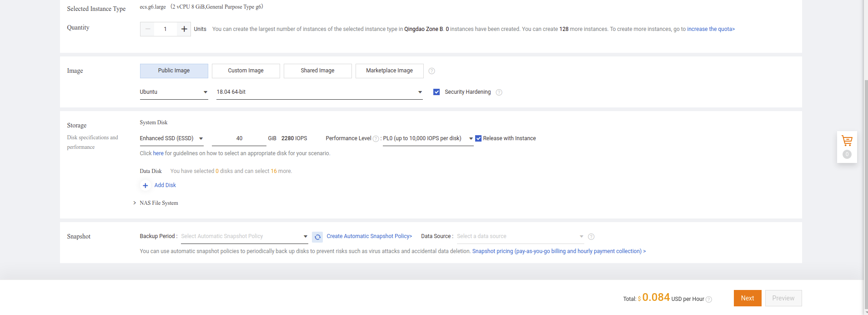
Task: Open the shopping cart icon
Action: pos(847,141)
